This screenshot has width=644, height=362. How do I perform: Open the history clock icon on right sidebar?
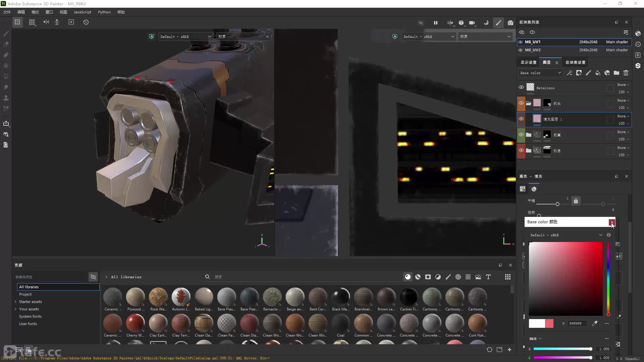click(x=638, y=44)
